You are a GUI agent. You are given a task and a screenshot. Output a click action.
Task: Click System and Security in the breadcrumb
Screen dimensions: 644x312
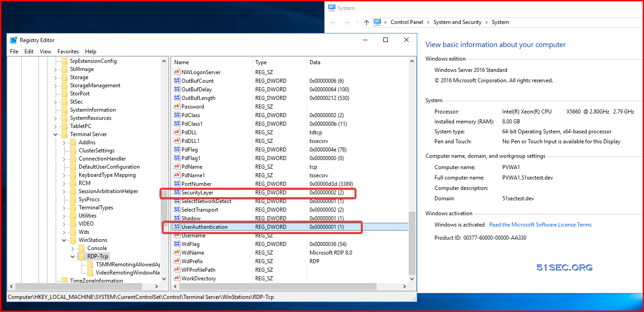click(458, 22)
